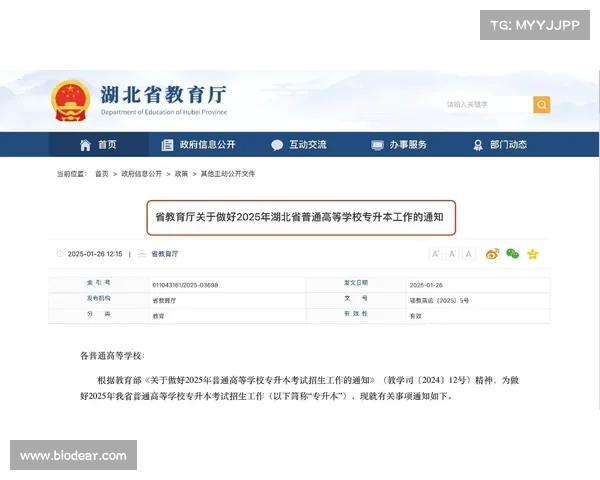Click the Hubei Education Department emblem logo
The image size is (600, 480).
(70, 101)
